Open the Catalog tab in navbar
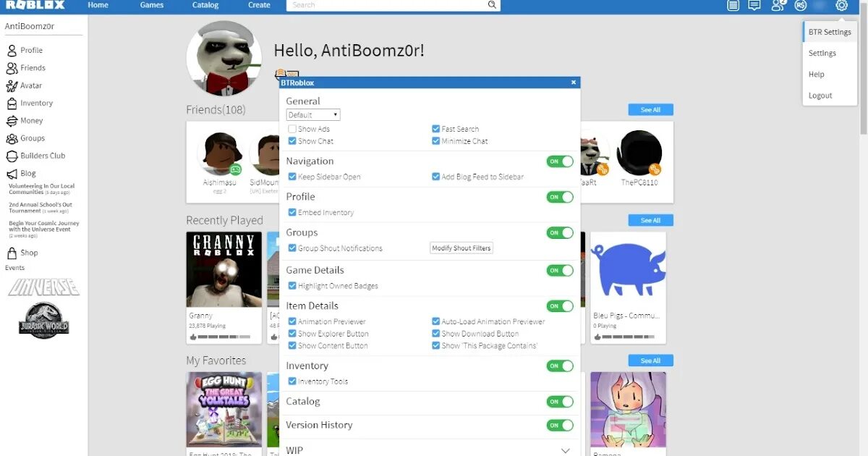Viewport: 868px width, 456px height. tap(205, 5)
